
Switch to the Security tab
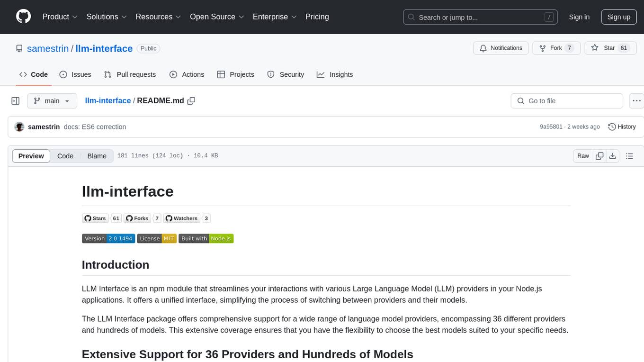pos(286,74)
